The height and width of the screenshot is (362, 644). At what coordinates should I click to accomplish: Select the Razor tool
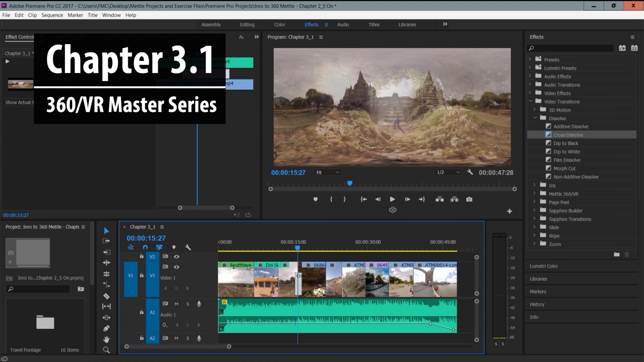coord(106,296)
